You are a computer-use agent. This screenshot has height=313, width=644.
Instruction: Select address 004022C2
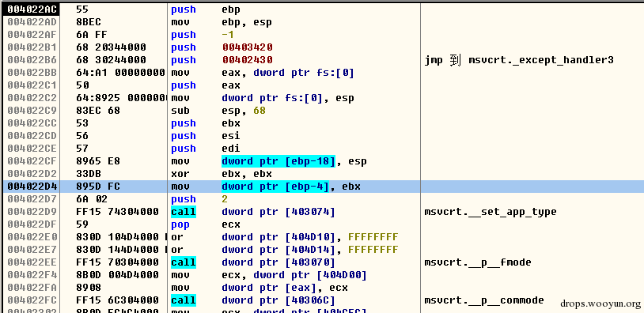coord(32,98)
